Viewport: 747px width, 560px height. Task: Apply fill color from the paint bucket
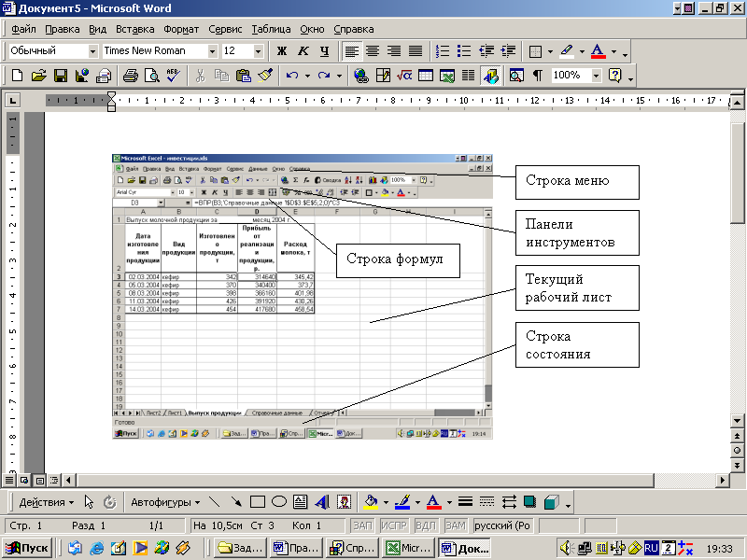(371, 502)
